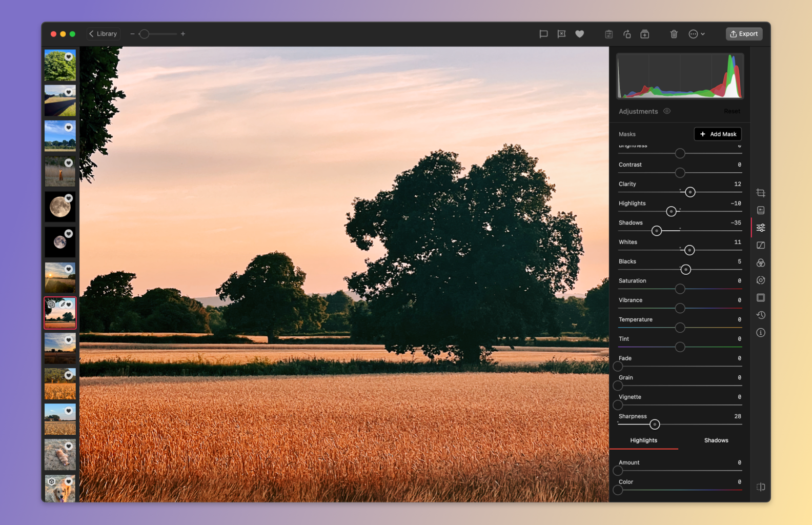This screenshot has height=525, width=812.
Task: Zoom out with the minus button
Action: point(132,34)
